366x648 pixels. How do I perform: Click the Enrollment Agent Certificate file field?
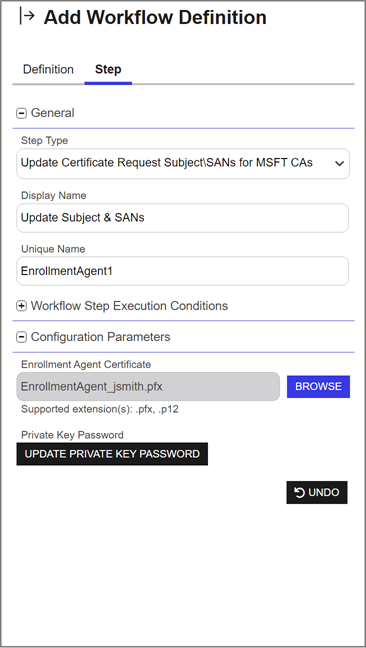coord(148,386)
